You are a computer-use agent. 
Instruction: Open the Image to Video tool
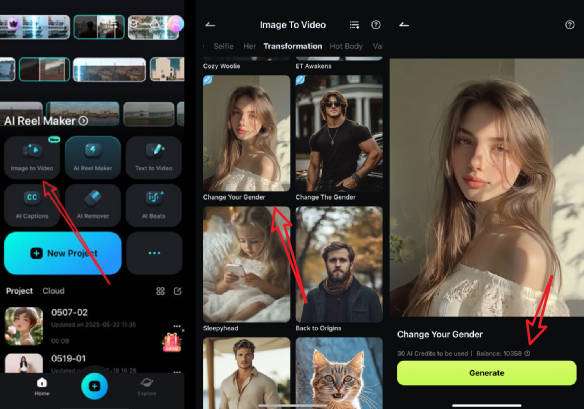tap(32, 157)
